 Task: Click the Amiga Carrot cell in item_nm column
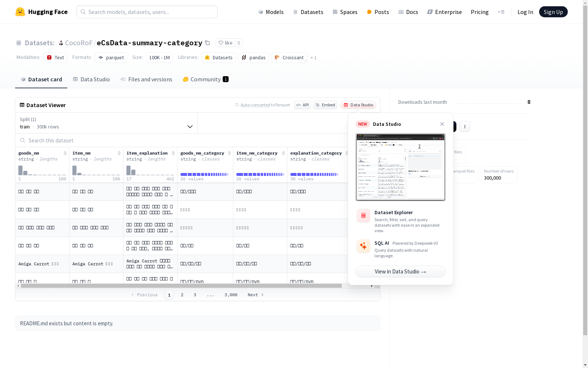96,264
